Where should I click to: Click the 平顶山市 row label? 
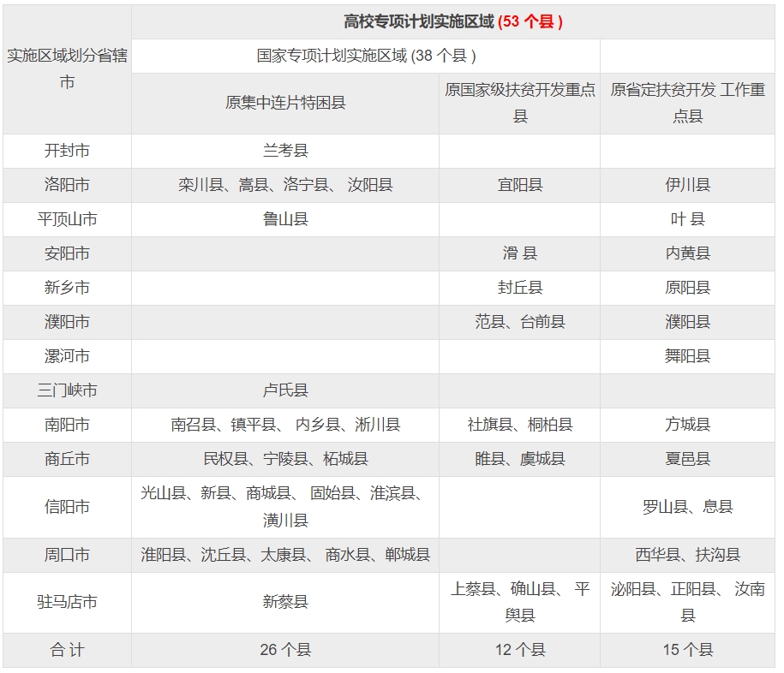pos(67,219)
